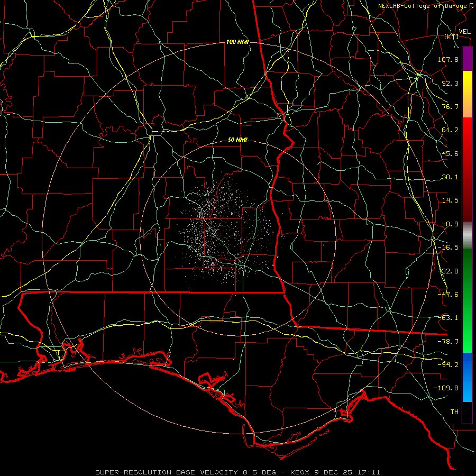The image size is (476, 476).
Task: Click the VEL legend title
Action: (x=464, y=32)
